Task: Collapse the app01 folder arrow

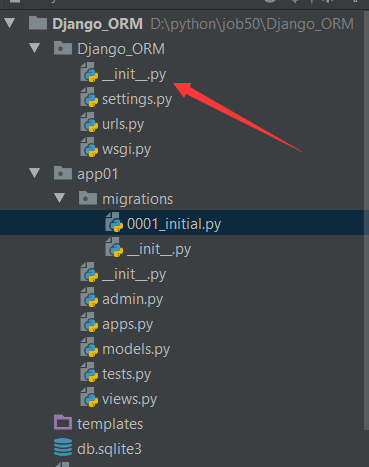Action: point(35,173)
